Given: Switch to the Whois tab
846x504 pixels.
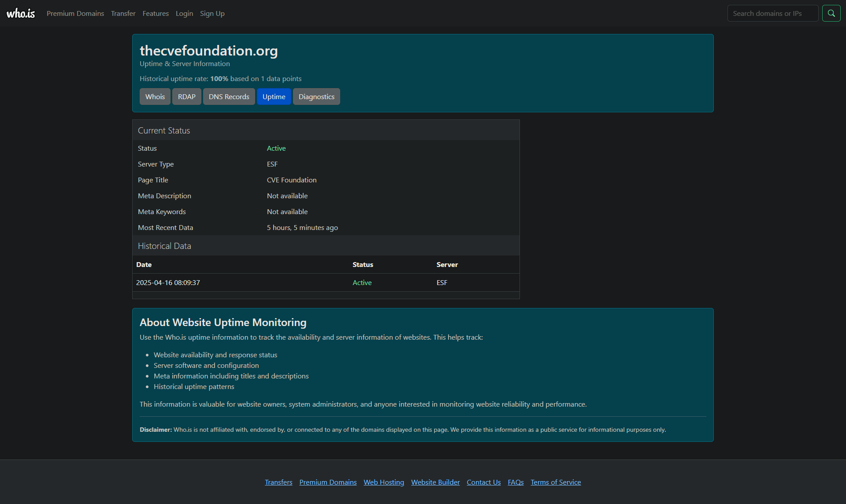Looking at the screenshot, I should (155, 96).
